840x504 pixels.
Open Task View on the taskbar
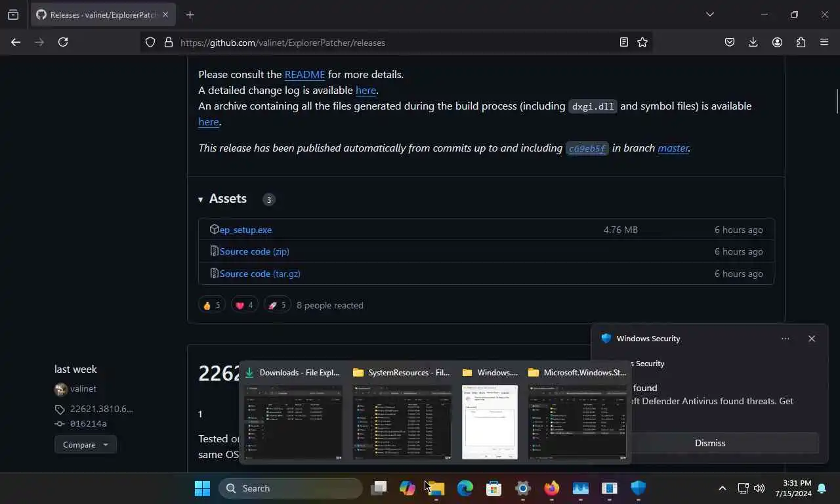[x=379, y=488]
